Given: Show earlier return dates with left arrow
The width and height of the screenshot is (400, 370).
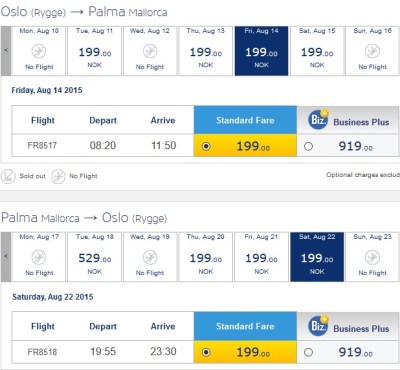Looking at the screenshot, I should [x=6, y=257].
